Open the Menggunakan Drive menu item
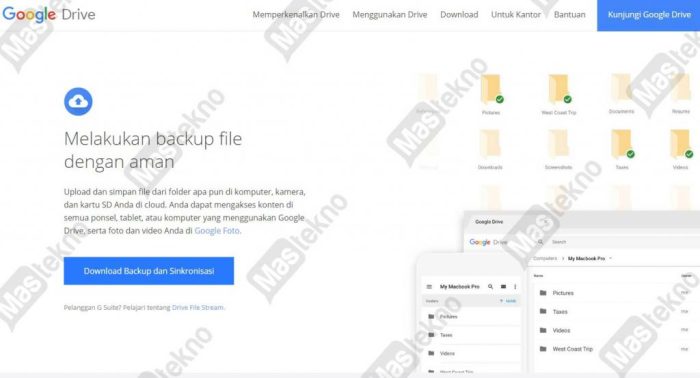 click(x=390, y=14)
